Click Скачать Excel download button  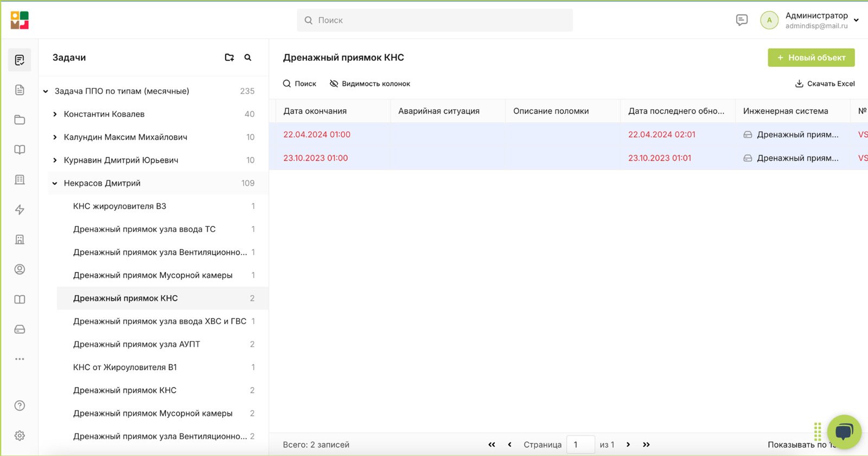[825, 84]
